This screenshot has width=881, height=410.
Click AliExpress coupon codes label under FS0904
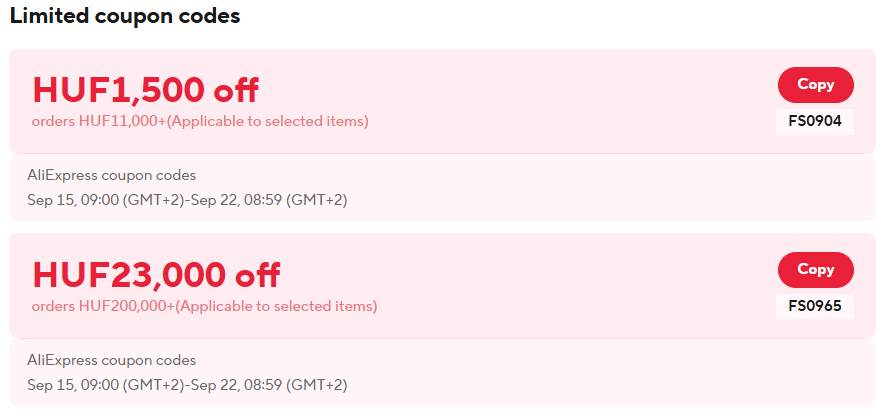pyautogui.click(x=112, y=176)
